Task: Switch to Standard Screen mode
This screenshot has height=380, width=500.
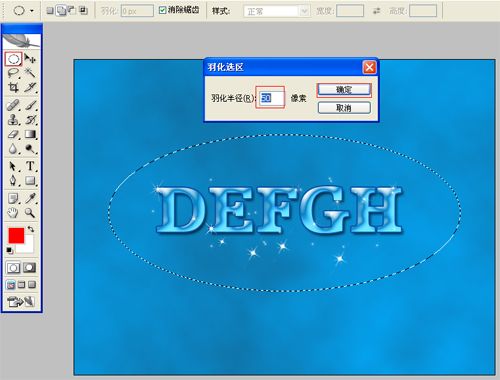Action: pos(11,285)
